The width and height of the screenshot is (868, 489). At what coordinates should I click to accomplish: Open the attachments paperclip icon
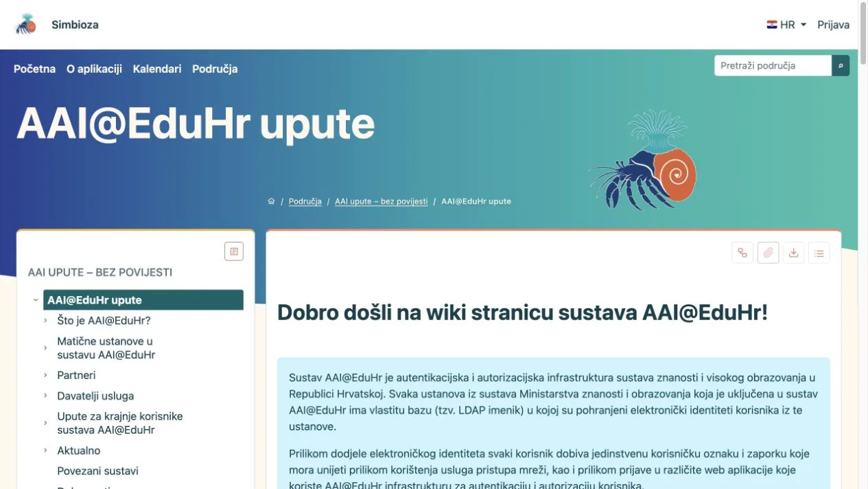[769, 253]
